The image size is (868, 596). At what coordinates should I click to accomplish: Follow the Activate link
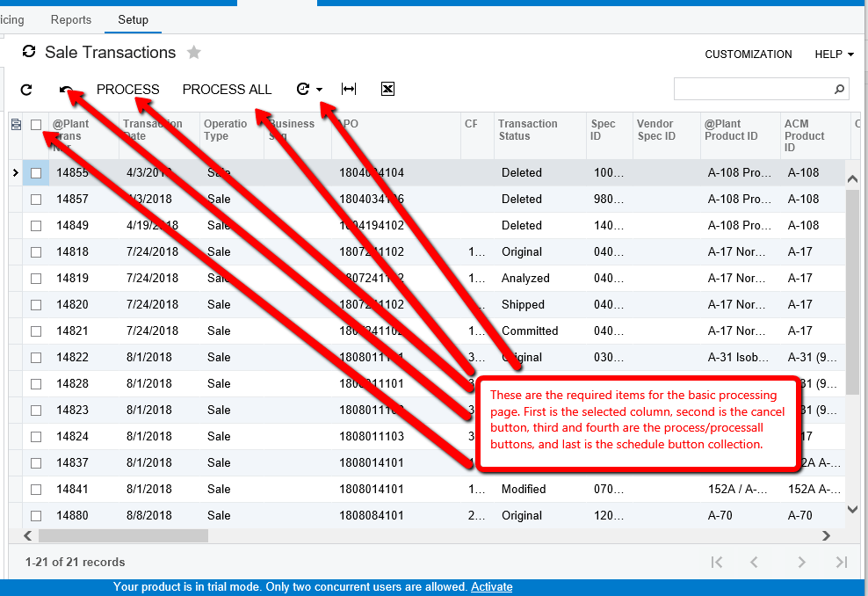492,587
